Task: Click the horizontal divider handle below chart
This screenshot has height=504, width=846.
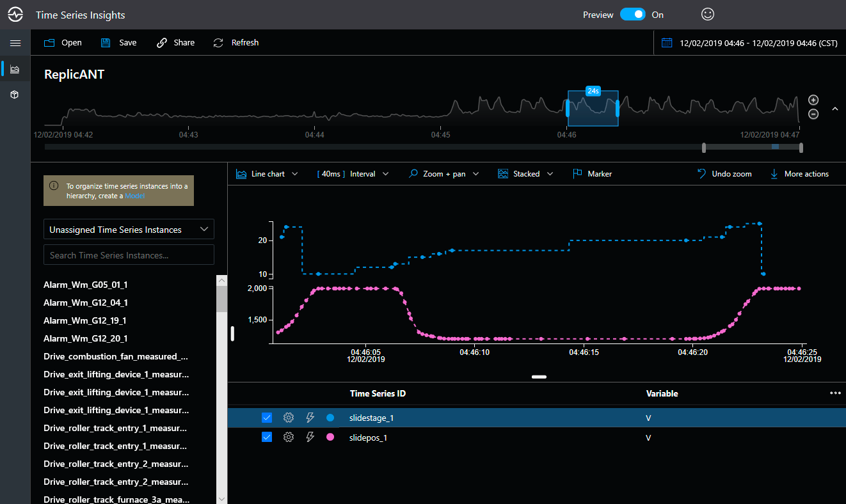Action: [539, 377]
